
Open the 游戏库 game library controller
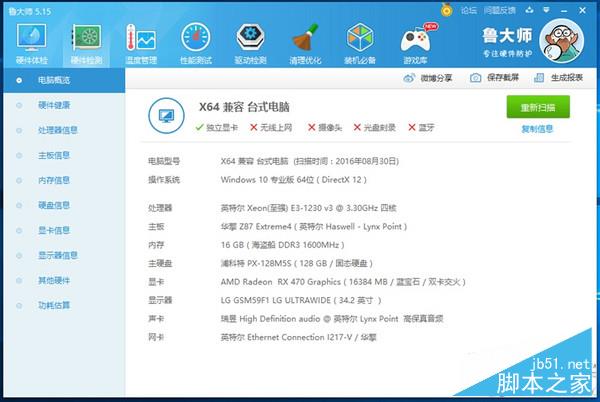point(416,44)
